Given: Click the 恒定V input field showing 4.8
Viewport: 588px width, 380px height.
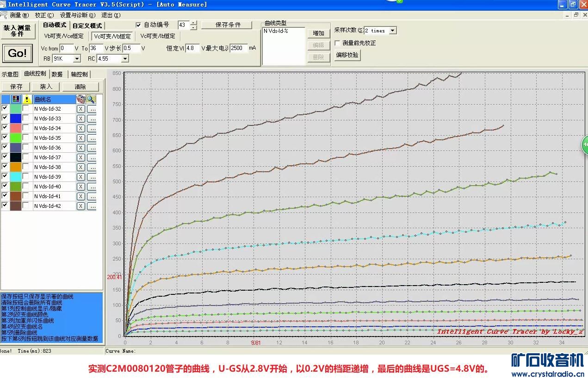Looking at the screenshot, I should 192,48.
